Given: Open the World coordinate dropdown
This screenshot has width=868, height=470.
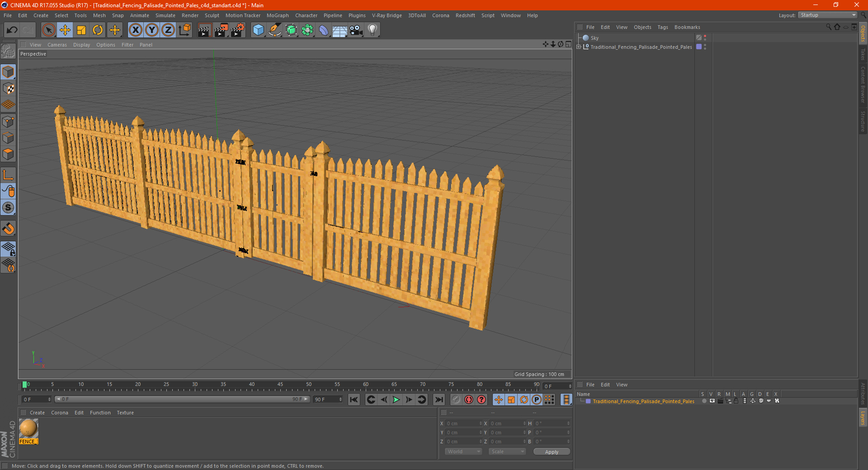Looking at the screenshot, I should pyautogui.click(x=463, y=451).
